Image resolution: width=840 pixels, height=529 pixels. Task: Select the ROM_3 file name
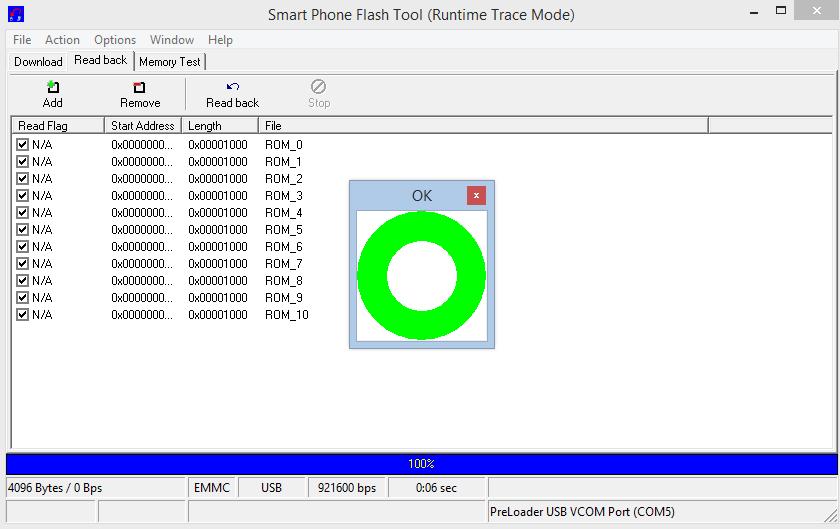point(284,196)
